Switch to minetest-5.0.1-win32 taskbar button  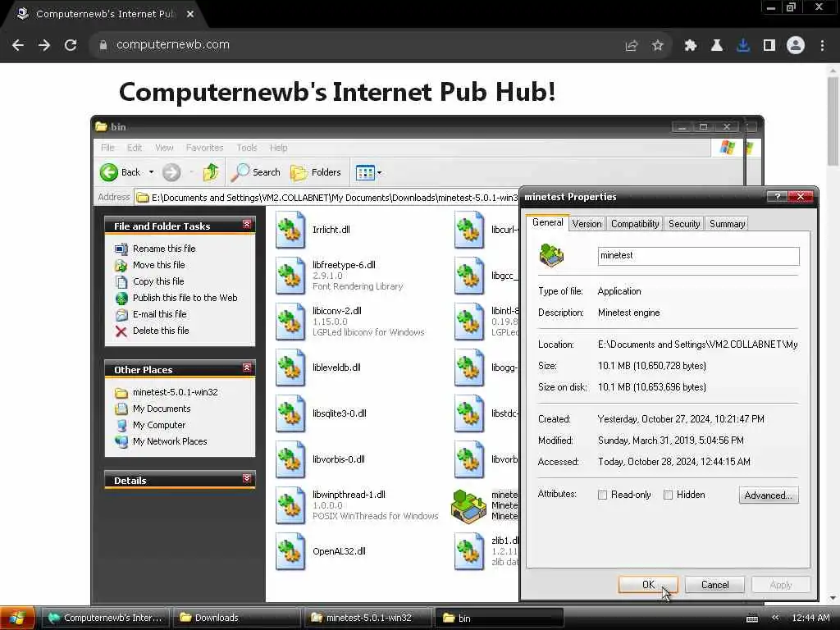pos(368,619)
